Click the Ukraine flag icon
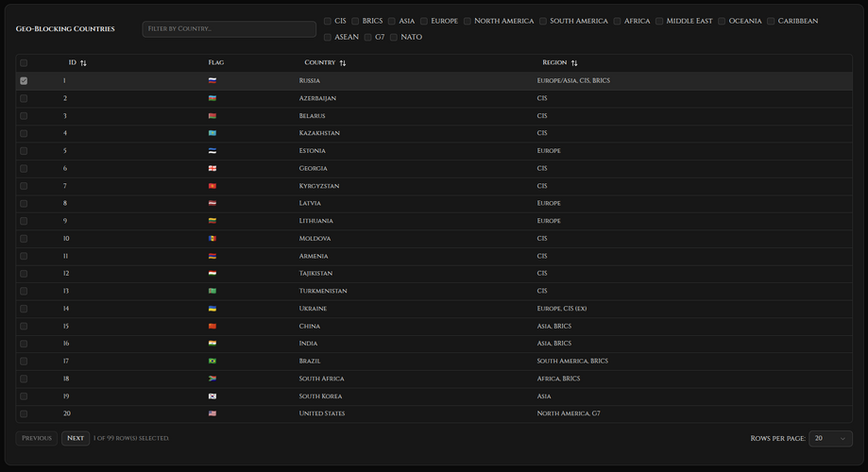Screen dimensions: 868x472 click(213, 309)
